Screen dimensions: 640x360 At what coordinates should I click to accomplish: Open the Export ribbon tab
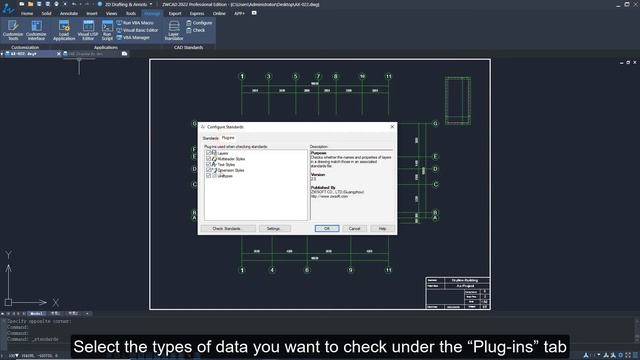coord(175,13)
